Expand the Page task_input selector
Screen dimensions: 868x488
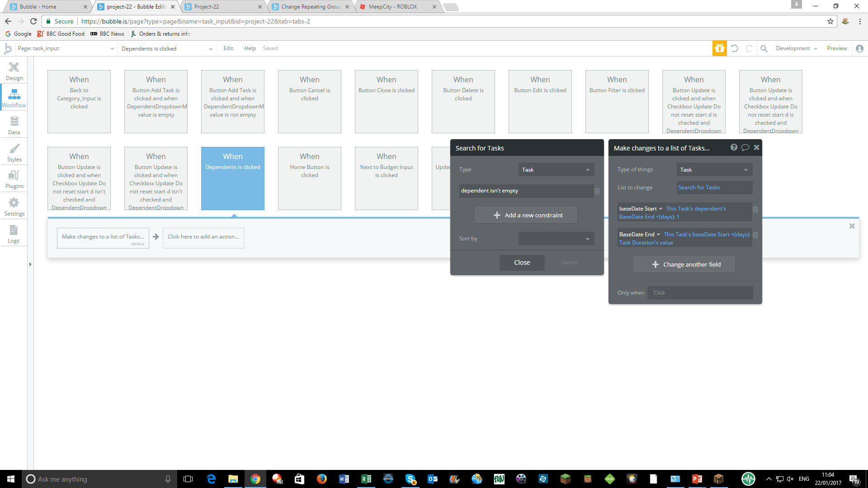pyautogui.click(x=66, y=48)
